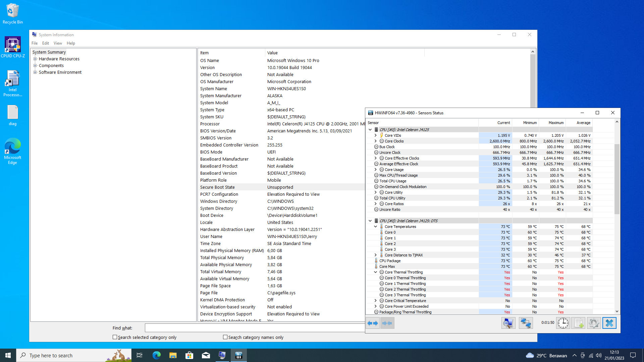Screen dimensions: 644x362
Task: Open Recycle Bin desktop icon
Action: (13, 14)
